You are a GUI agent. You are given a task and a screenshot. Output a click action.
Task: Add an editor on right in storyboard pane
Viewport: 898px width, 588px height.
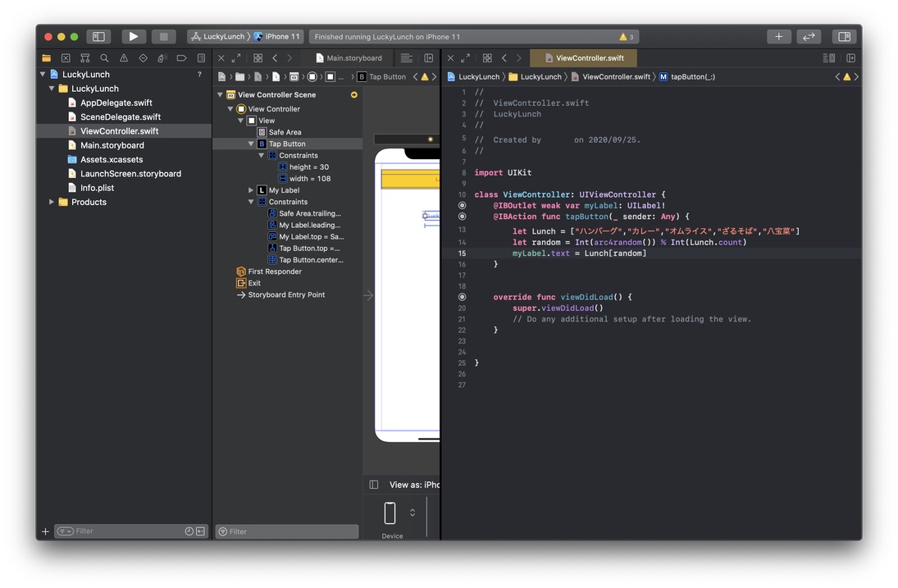pos(428,58)
